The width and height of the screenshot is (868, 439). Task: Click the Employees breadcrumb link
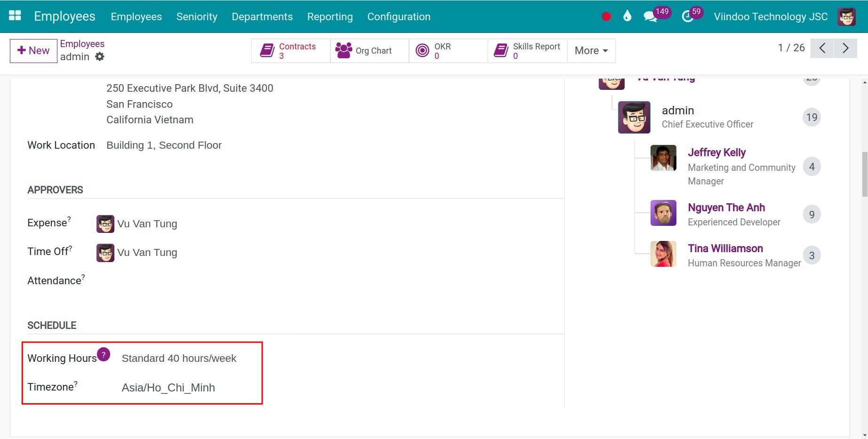tap(82, 44)
